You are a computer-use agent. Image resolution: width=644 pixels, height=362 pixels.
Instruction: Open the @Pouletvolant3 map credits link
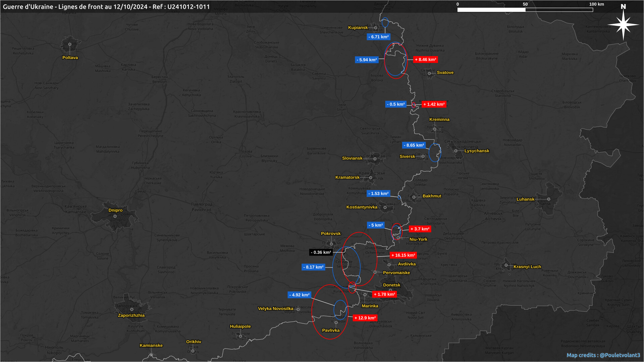pyautogui.click(x=620, y=355)
